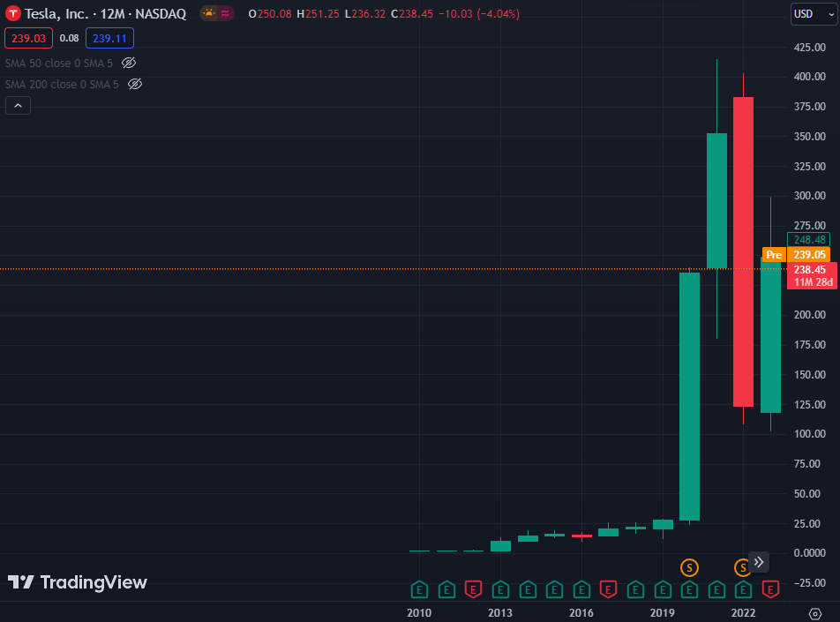
Task: Open the earnings marker above the 2010 label
Action: [x=419, y=590]
